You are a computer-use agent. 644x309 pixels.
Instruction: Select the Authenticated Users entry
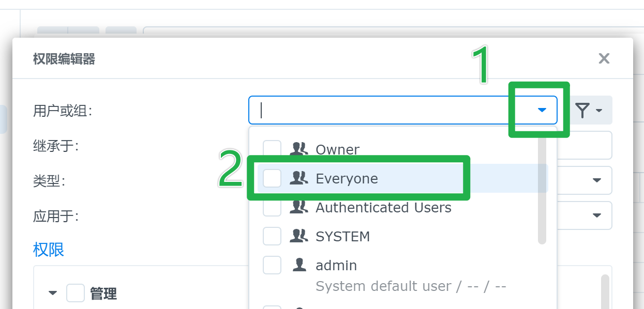coord(383,208)
